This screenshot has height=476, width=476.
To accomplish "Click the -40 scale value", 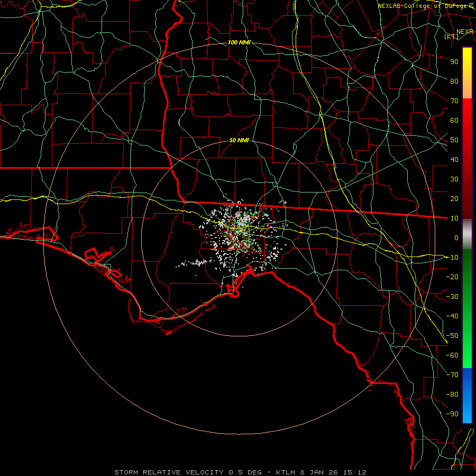I will pyautogui.click(x=452, y=316).
